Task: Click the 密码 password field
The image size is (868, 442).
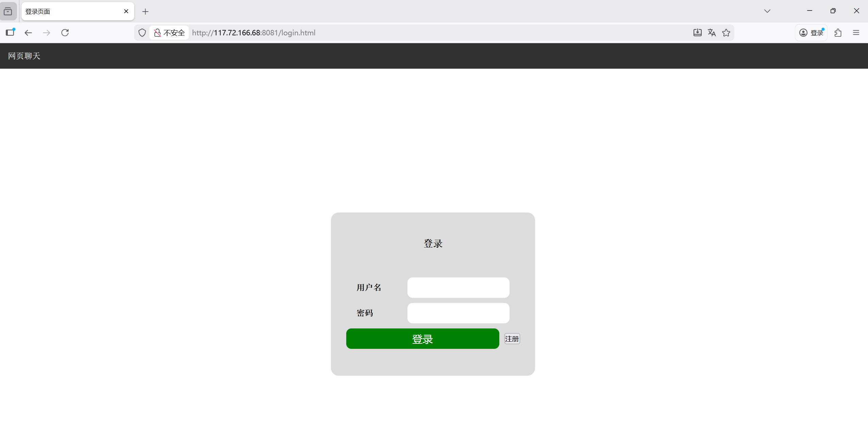Action: [458, 313]
